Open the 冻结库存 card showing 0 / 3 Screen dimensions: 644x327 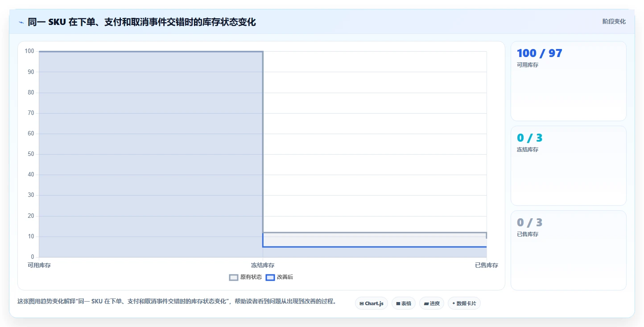point(568,166)
